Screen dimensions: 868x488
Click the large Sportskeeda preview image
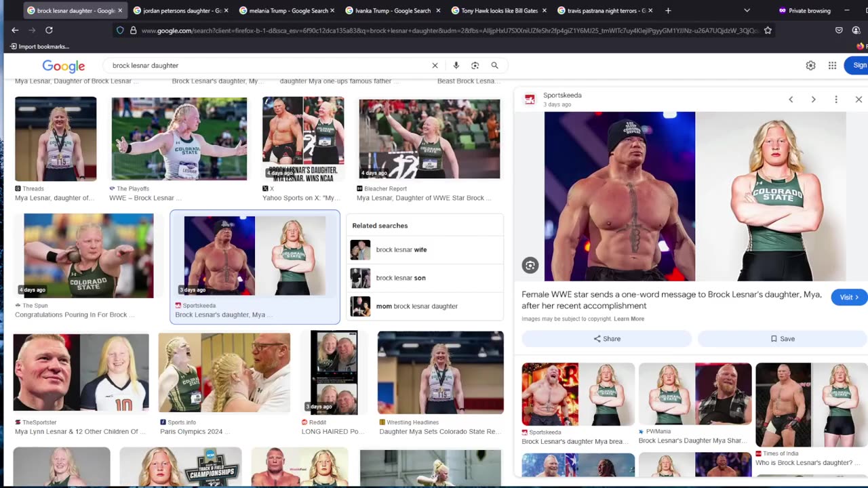[x=695, y=197]
